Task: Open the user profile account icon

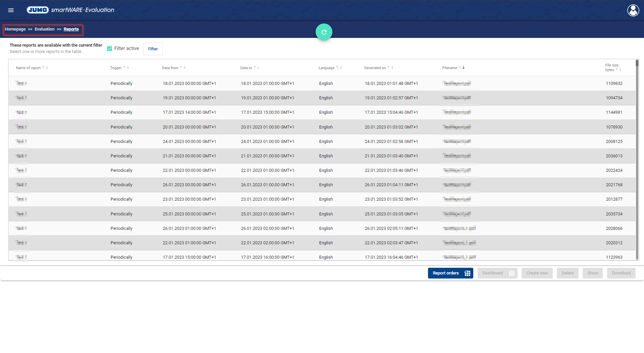Action: coord(633,10)
